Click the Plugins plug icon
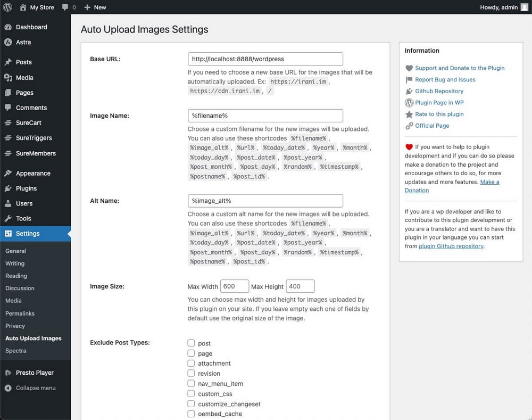 click(x=8, y=188)
